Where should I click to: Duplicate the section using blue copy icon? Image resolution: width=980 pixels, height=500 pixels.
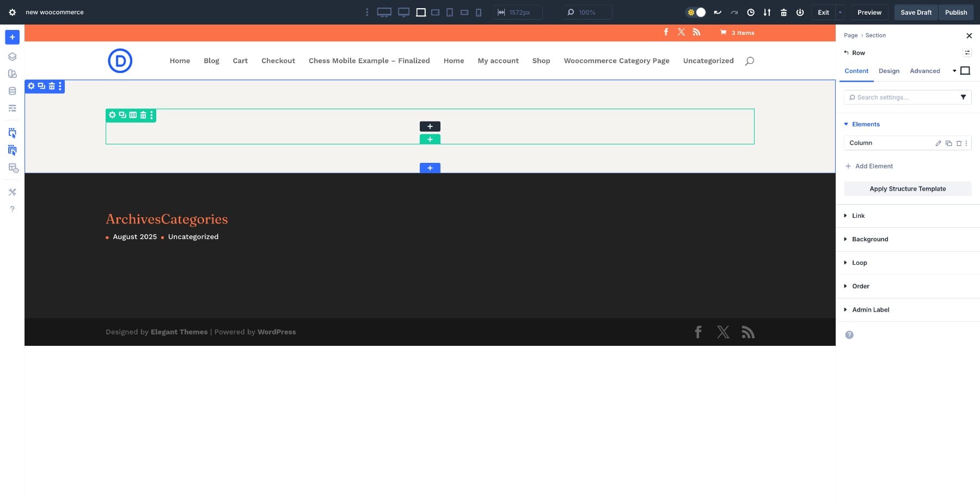coord(41,86)
